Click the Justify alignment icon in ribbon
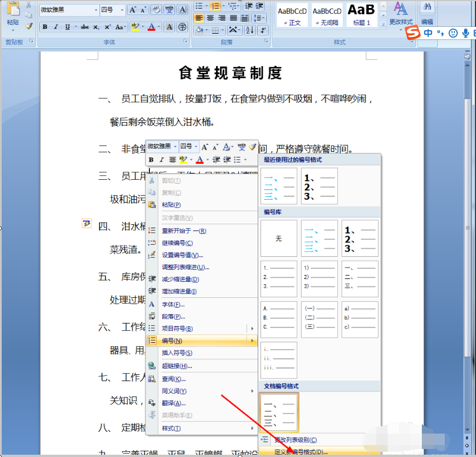 click(233, 18)
